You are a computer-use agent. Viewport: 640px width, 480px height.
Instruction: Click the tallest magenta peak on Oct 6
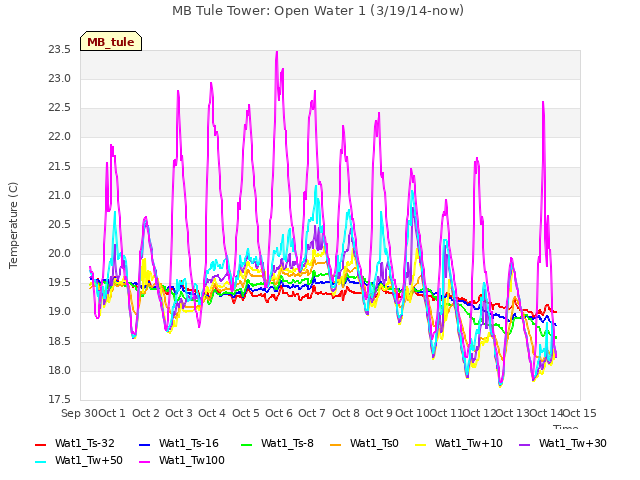coord(277,53)
